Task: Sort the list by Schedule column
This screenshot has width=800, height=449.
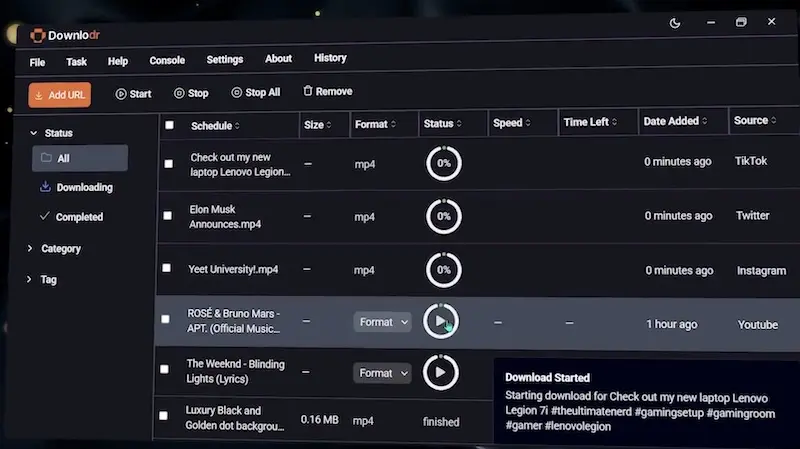Action: click(215, 126)
